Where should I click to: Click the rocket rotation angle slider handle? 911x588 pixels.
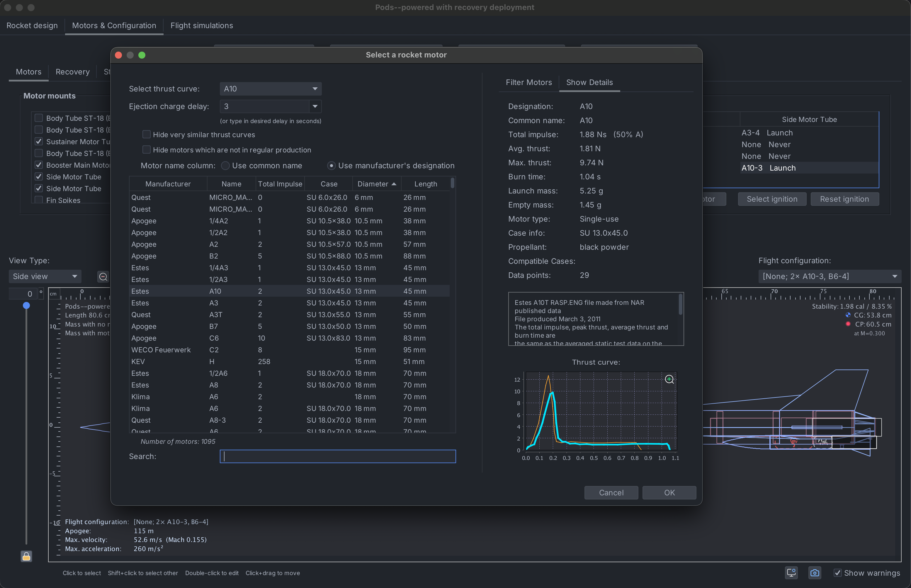(x=26, y=305)
